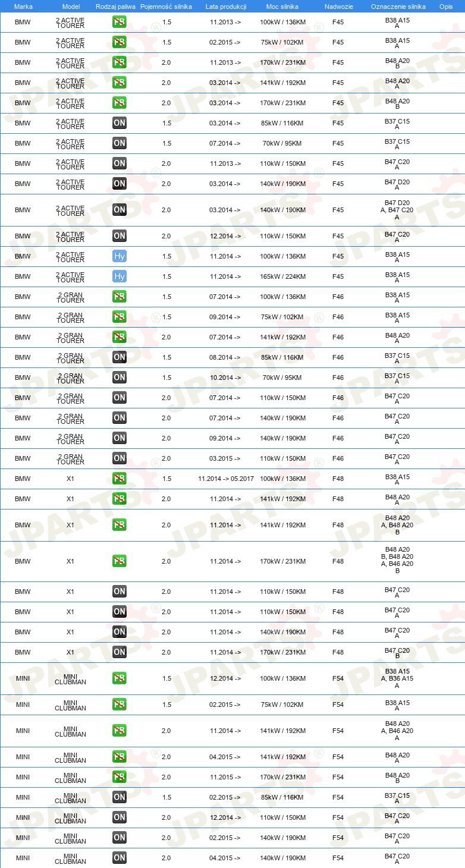This screenshot has height=868, width=465.
Task: Click the PB petrol icon in the 75kW / 102KM F45 row
Action: tap(120, 42)
